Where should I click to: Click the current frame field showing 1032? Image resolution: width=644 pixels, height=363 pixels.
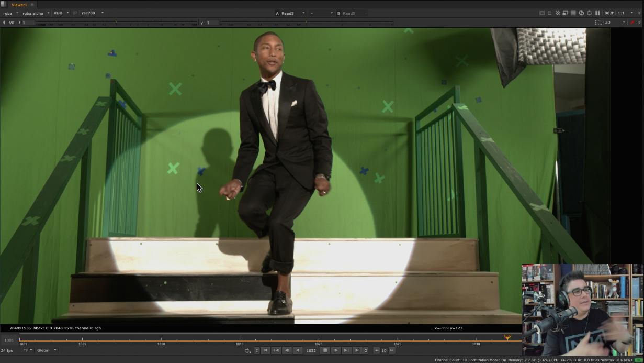[x=311, y=350]
